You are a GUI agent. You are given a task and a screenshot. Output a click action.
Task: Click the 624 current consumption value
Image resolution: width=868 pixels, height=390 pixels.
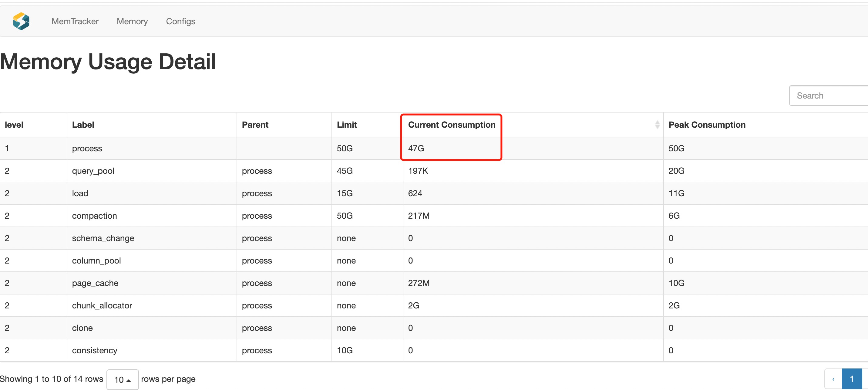coord(415,193)
